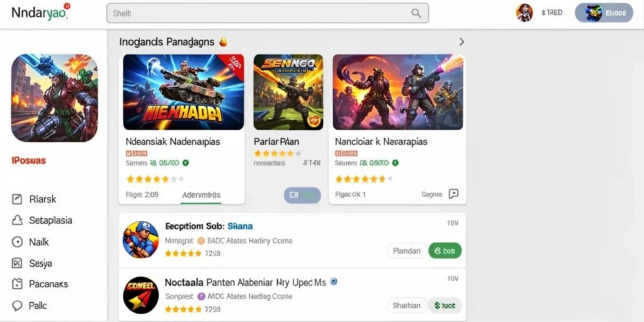Click the comment icon beside Sagnte

tap(453, 194)
